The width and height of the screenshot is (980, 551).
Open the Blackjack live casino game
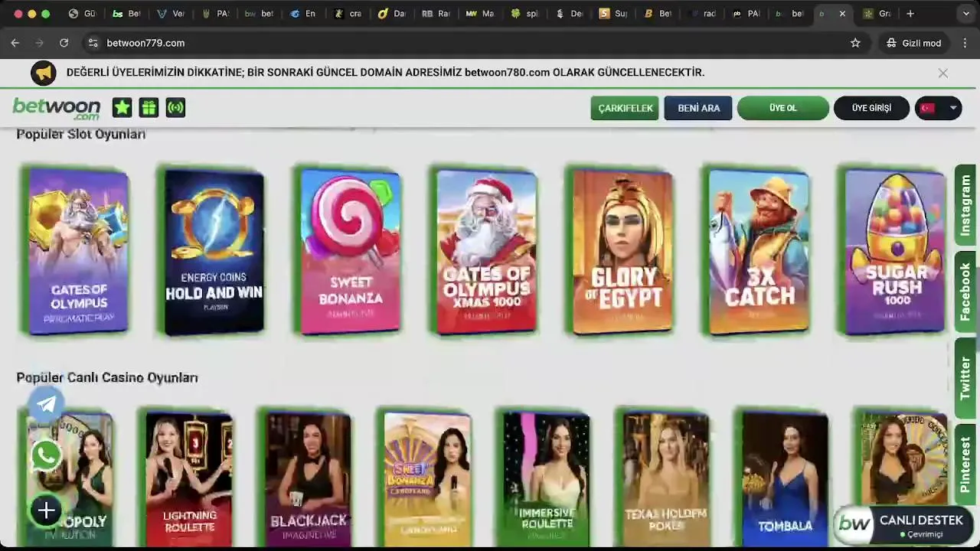point(308,479)
